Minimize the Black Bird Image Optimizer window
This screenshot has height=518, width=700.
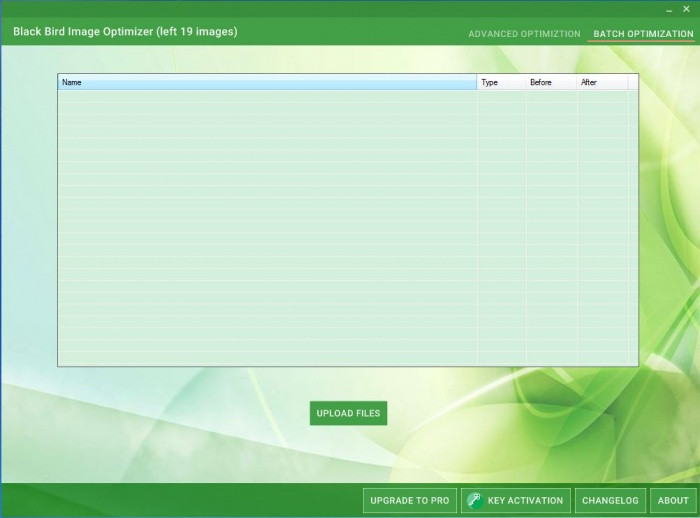(x=669, y=10)
